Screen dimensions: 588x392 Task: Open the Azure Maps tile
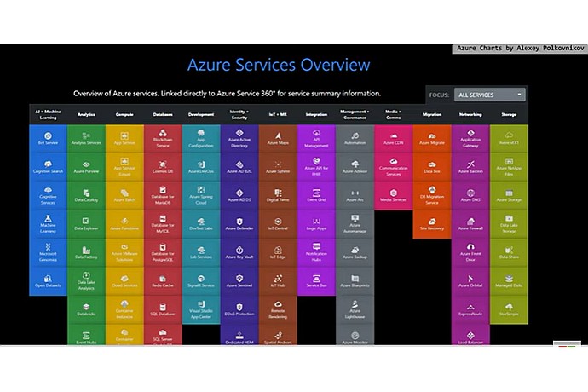pos(278,139)
